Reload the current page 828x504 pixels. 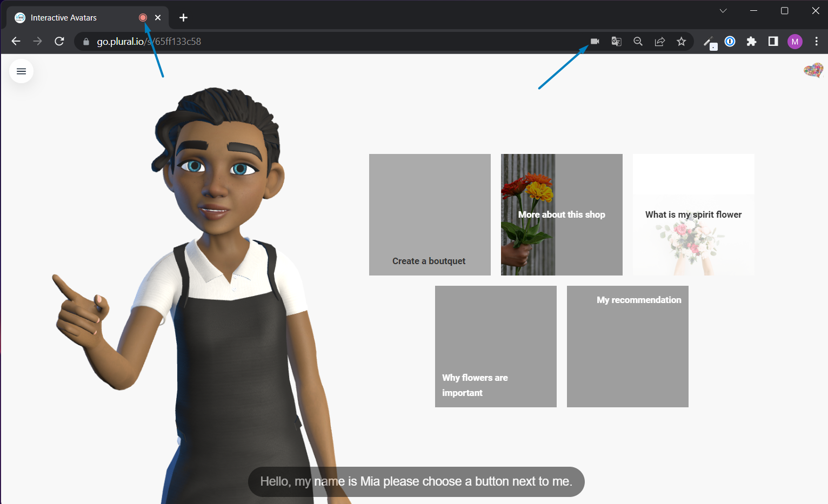click(x=59, y=42)
